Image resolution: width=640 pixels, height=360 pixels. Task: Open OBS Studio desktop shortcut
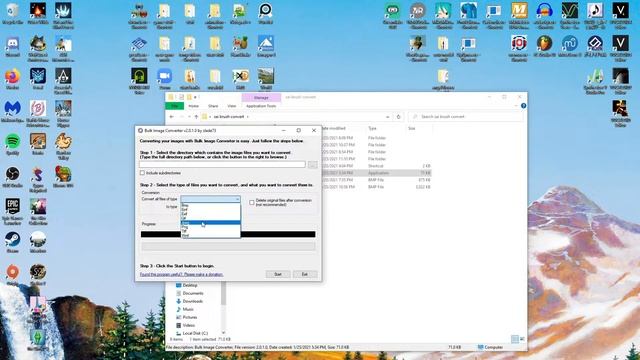tap(12, 177)
